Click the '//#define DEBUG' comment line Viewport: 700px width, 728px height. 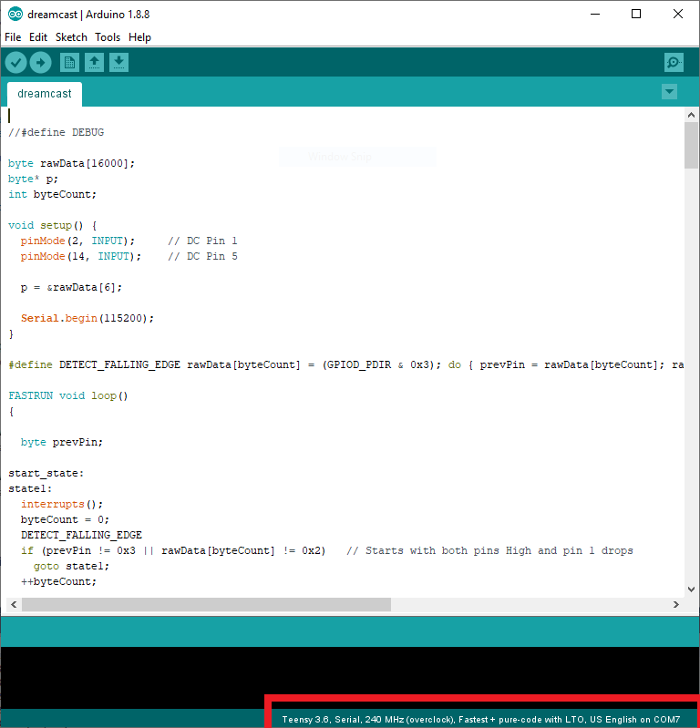tap(57, 132)
